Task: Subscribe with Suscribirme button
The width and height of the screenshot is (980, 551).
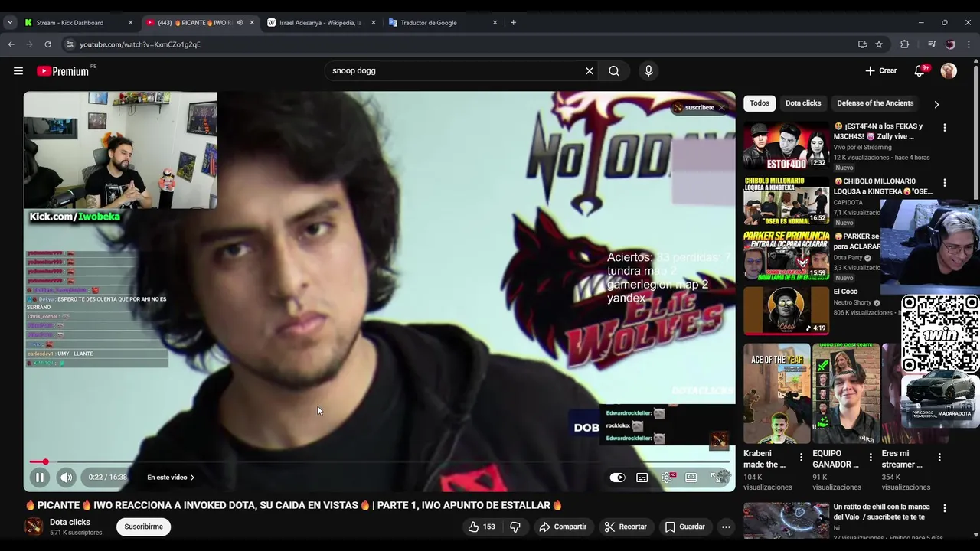Action: click(144, 527)
